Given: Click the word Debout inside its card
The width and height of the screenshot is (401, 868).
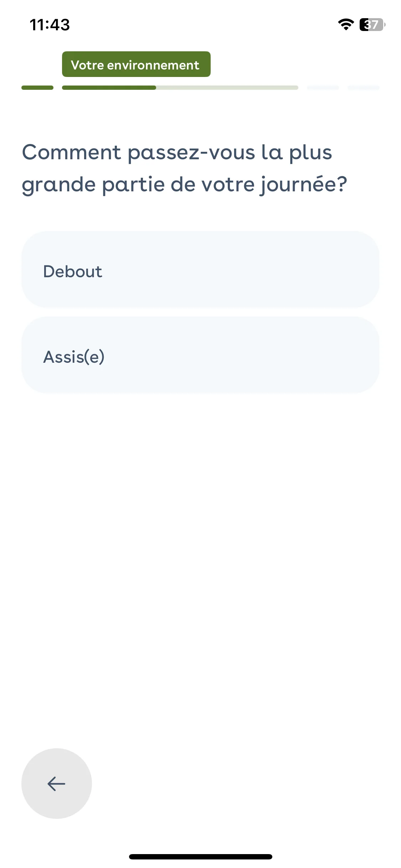Looking at the screenshot, I should click(x=73, y=272).
